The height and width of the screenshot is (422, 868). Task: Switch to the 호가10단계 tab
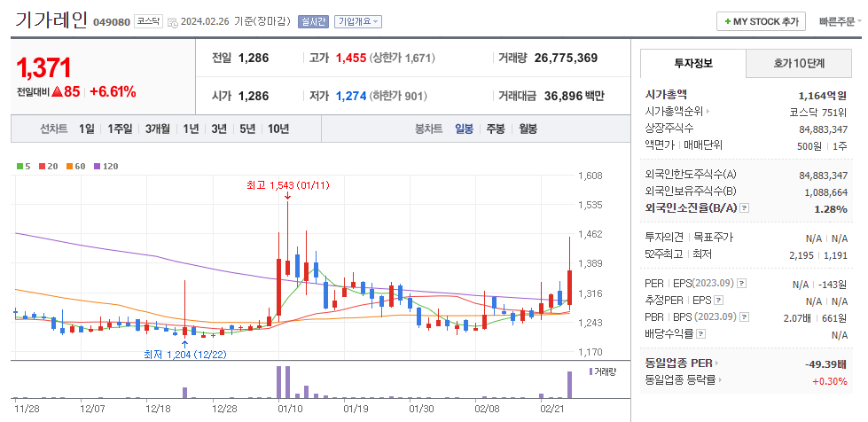(799, 63)
